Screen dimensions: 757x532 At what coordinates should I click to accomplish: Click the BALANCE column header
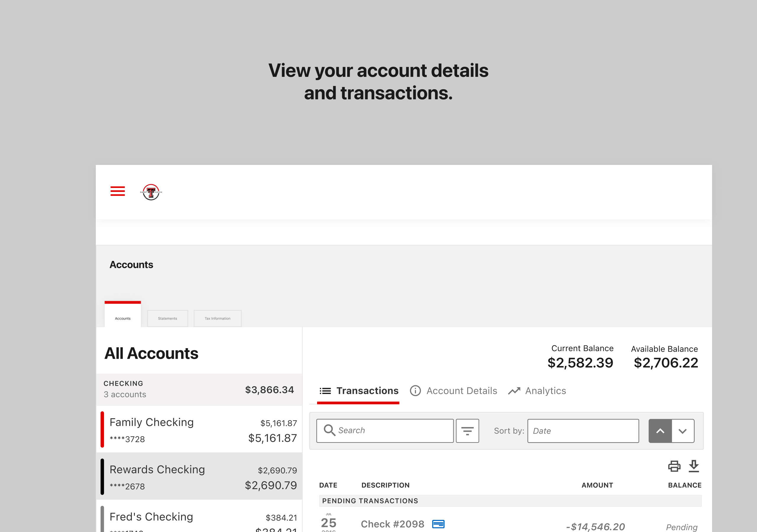(x=685, y=485)
